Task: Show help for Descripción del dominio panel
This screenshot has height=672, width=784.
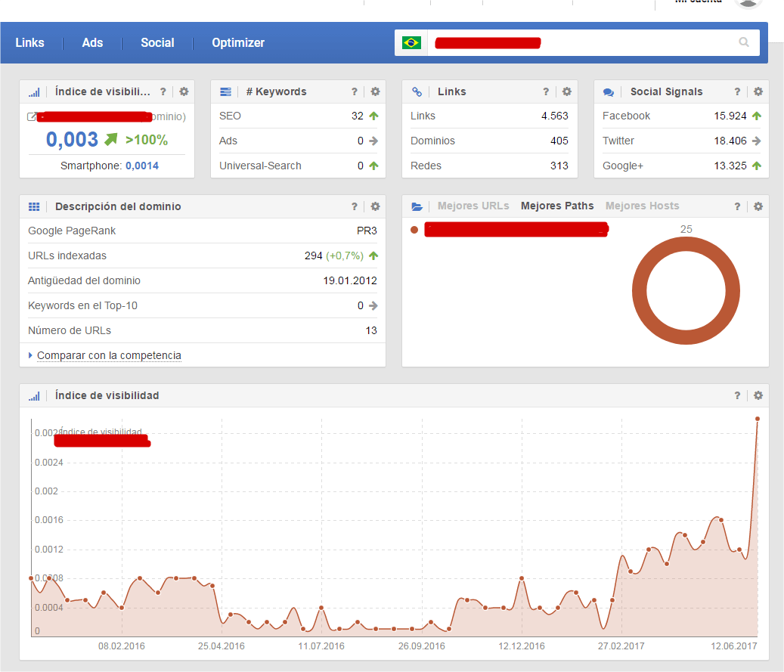Action: (x=355, y=206)
